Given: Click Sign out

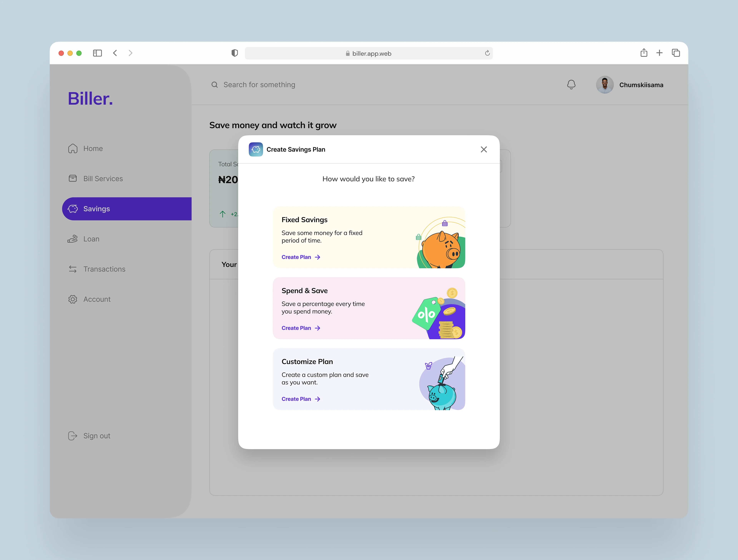Looking at the screenshot, I should [96, 436].
